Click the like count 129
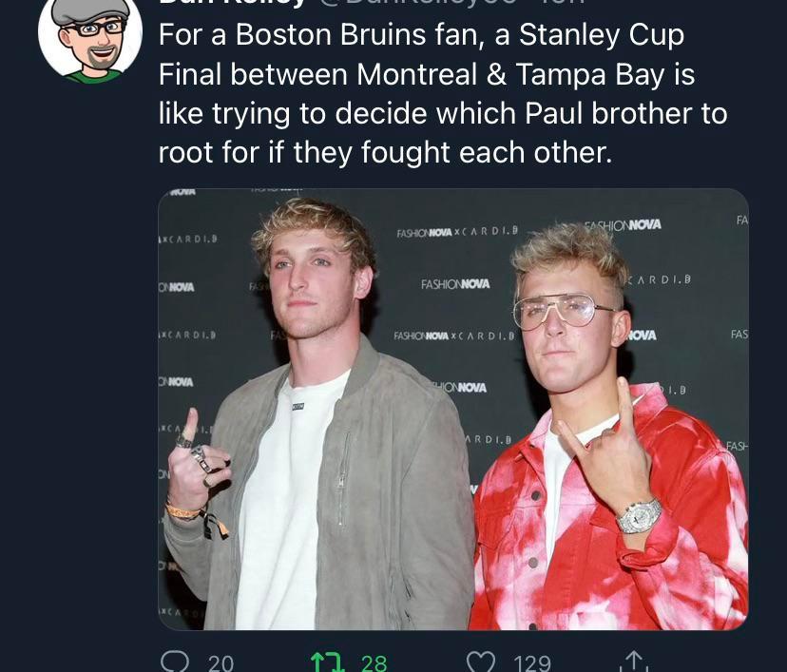Image resolution: width=787 pixels, height=672 pixels. (x=532, y=662)
